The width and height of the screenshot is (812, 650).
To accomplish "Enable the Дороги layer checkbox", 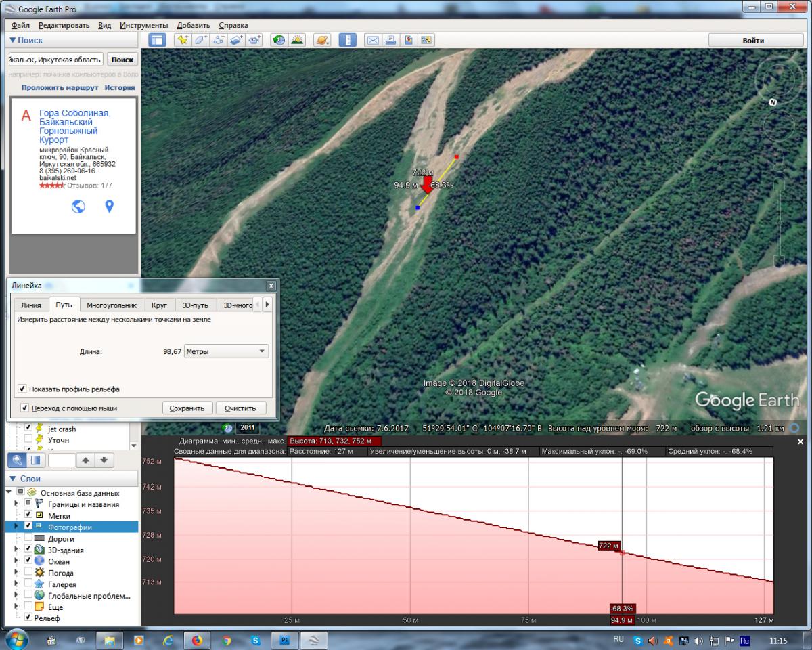I will tap(28, 538).
